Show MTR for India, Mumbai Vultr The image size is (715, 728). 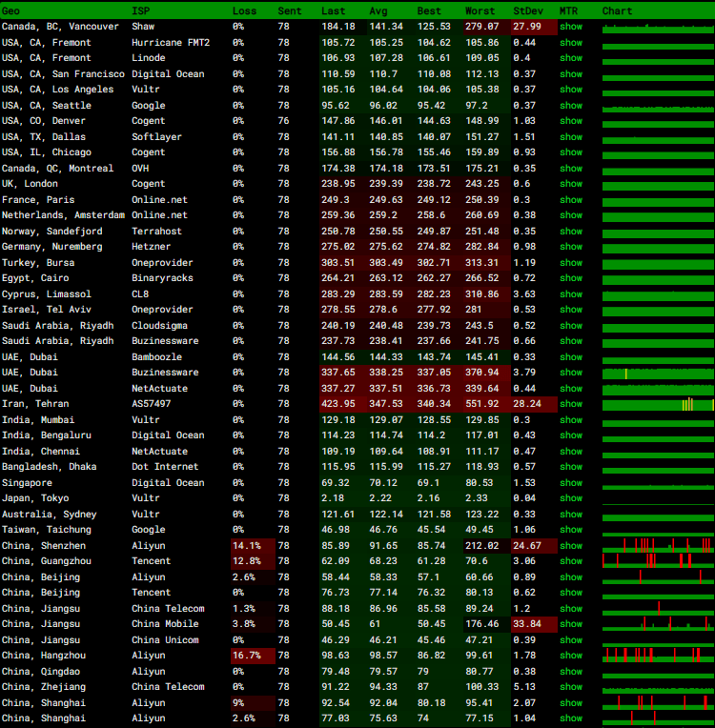coord(571,420)
